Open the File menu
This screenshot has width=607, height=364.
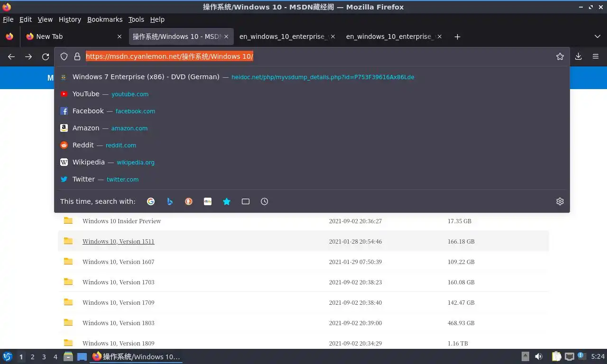pos(8,19)
